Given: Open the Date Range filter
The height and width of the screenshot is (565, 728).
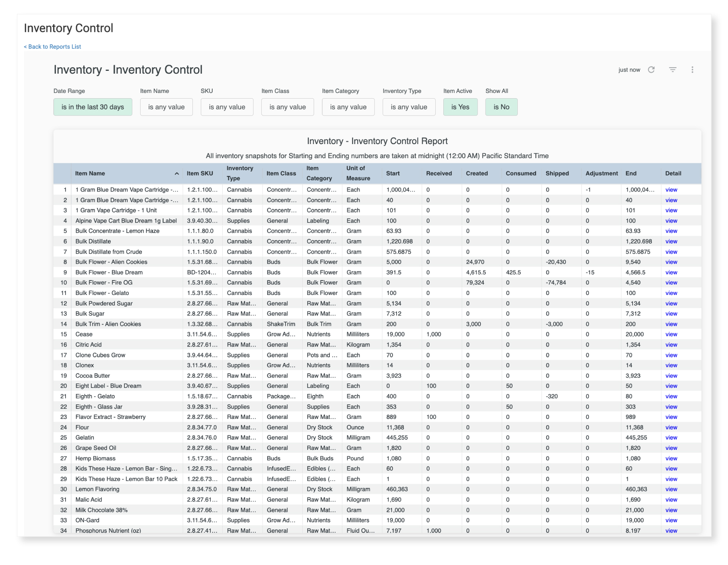Looking at the screenshot, I should 93,107.
